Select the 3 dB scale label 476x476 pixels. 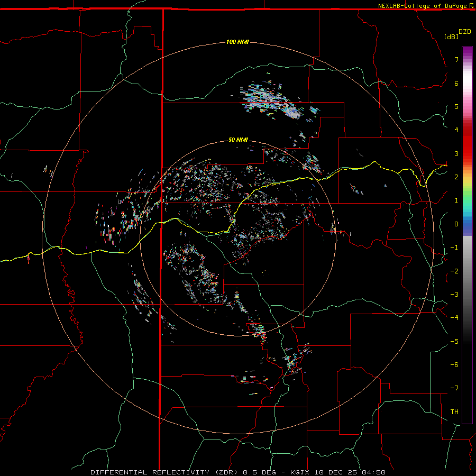(456, 153)
